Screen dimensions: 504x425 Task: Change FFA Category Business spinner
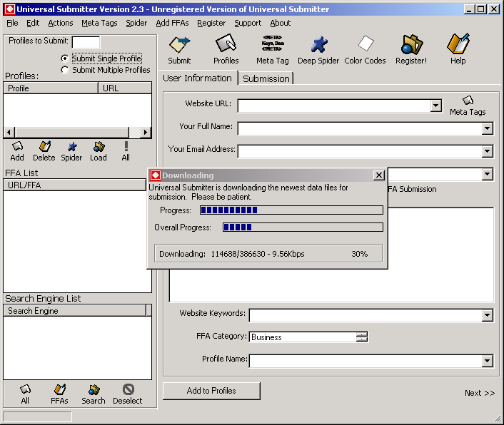click(x=362, y=337)
